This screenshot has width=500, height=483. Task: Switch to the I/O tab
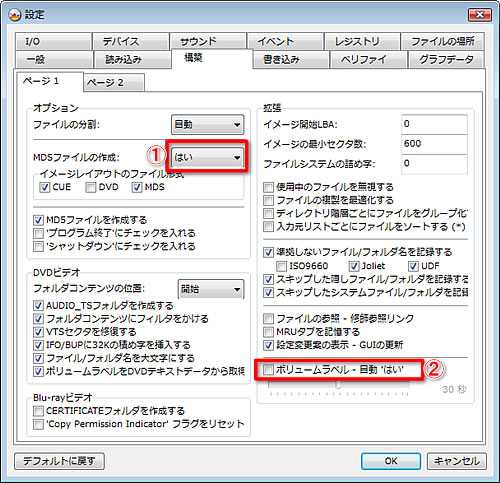(53, 41)
